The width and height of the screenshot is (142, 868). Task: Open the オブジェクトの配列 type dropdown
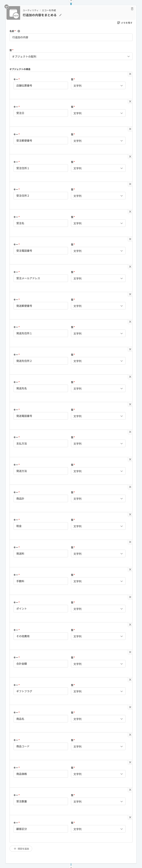coord(71,57)
